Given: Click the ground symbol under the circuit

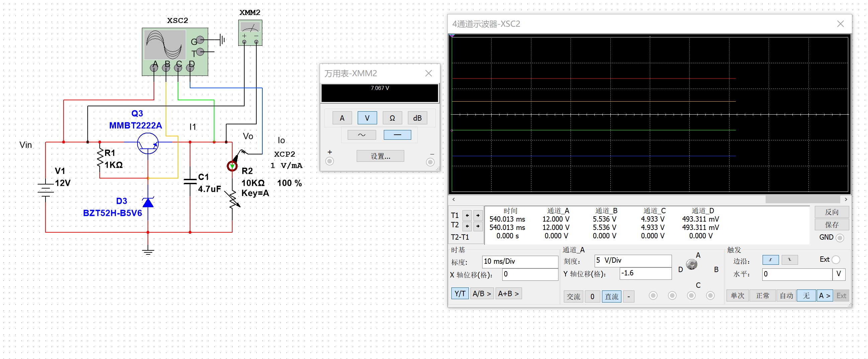Looking at the screenshot, I should pos(148,252).
